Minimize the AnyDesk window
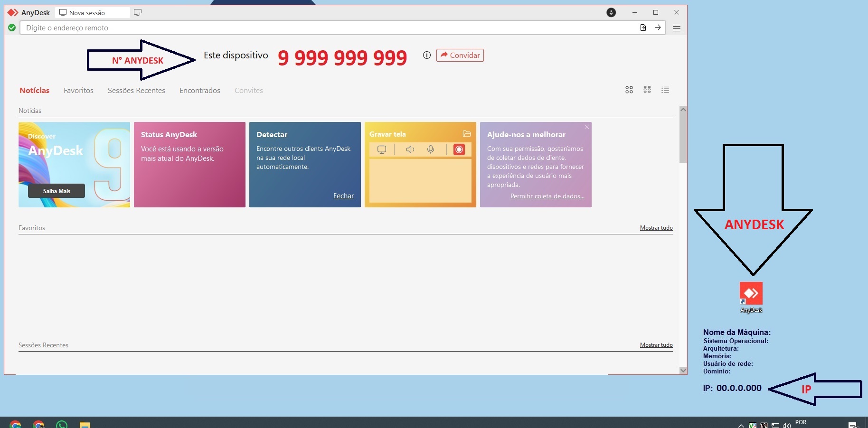868x428 pixels. [635, 12]
